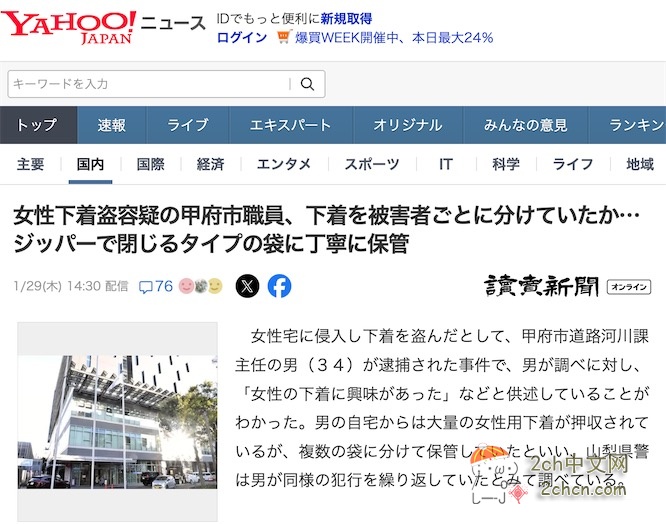Select the 主要 category
Viewport: 666px width, 524px height.
click(x=31, y=164)
